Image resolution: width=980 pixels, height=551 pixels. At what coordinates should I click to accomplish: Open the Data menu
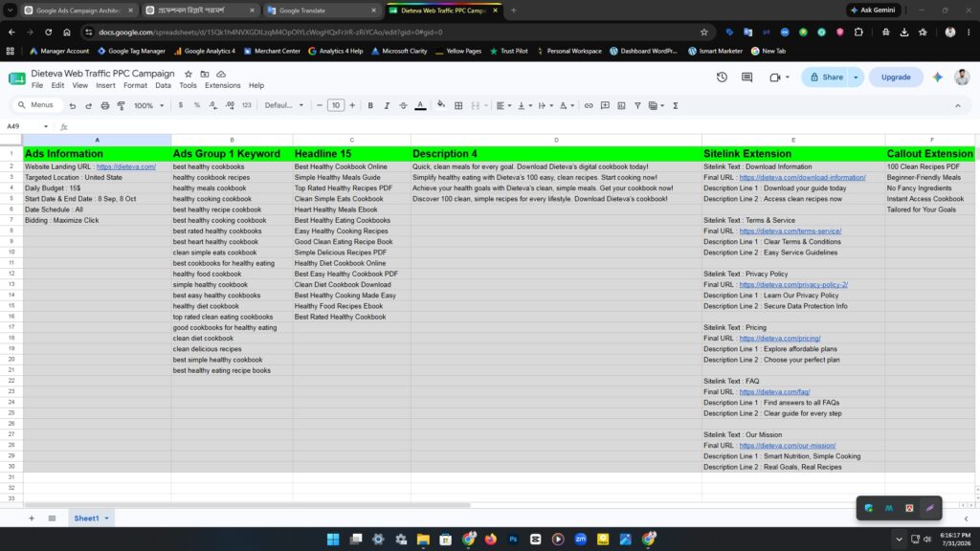(163, 85)
